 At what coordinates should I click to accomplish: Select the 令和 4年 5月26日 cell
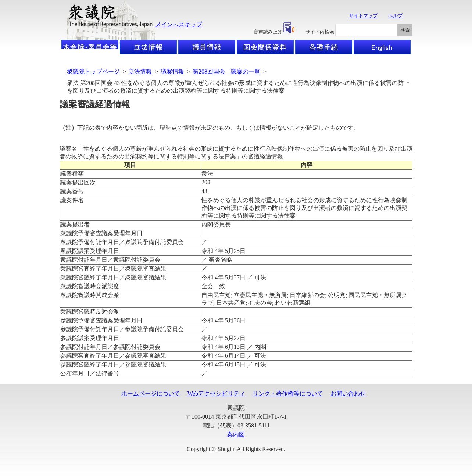tap(307, 321)
